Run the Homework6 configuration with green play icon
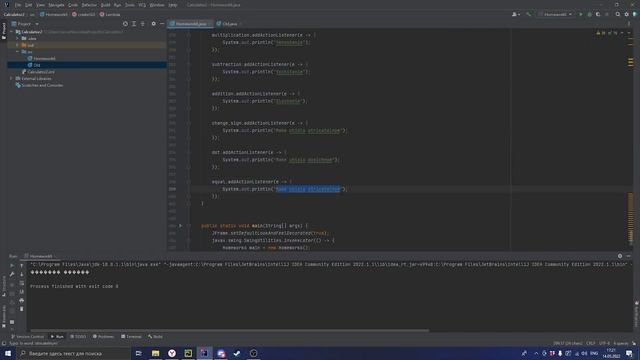The image size is (640, 360). click(581, 14)
